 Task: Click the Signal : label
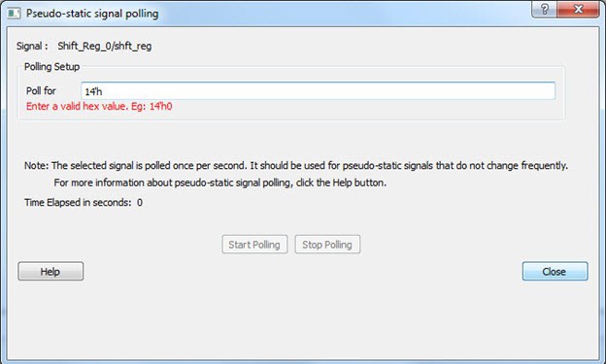pos(32,46)
